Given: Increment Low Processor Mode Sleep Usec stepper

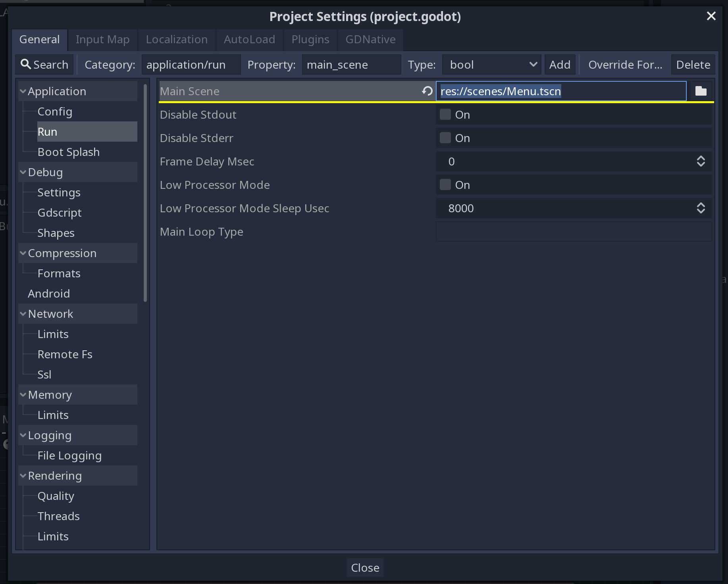Looking at the screenshot, I should (x=701, y=206).
